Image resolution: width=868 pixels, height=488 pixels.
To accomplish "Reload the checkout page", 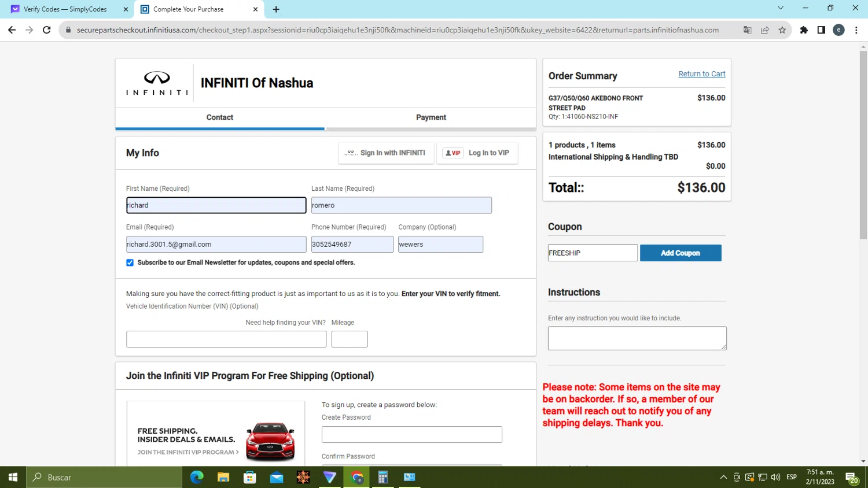I will [x=47, y=30].
